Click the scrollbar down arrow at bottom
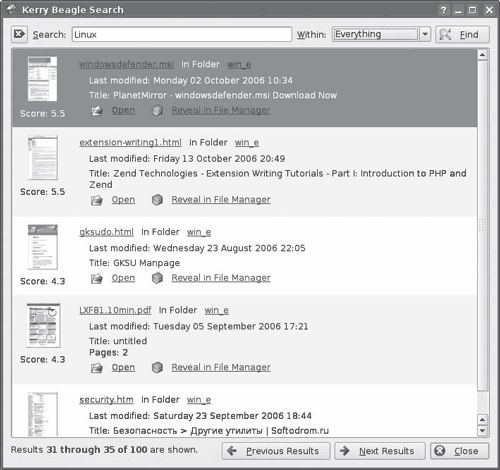Image resolution: width=500 pixels, height=470 pixels. [482, 430]
